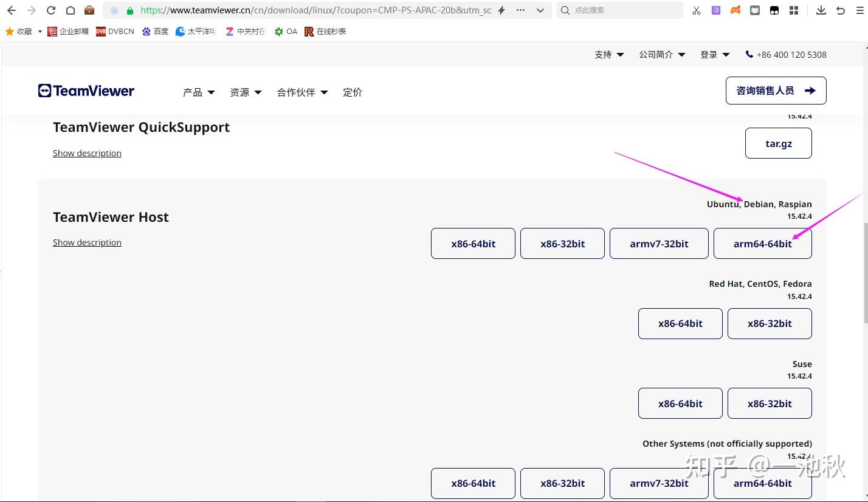Open the reading mode extension icon
Image resolution: width=868 pixels, height=502 pixels.
[755, 10]
